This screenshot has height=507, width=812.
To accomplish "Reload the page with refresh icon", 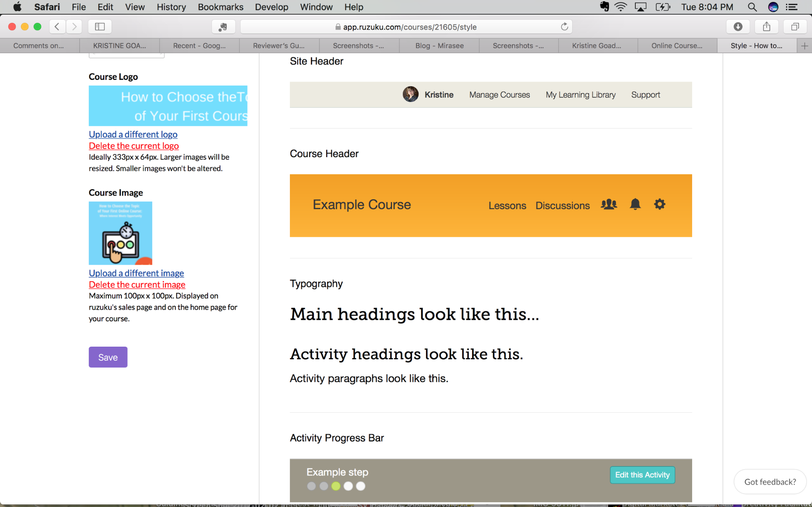I will tap(564, 27).
